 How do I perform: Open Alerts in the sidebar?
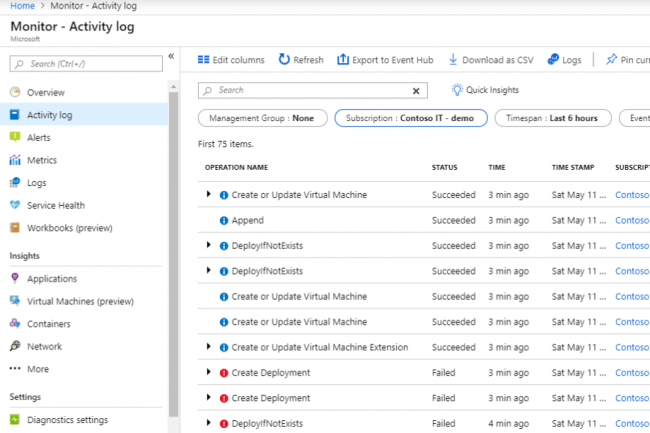(x=39, y=137)
